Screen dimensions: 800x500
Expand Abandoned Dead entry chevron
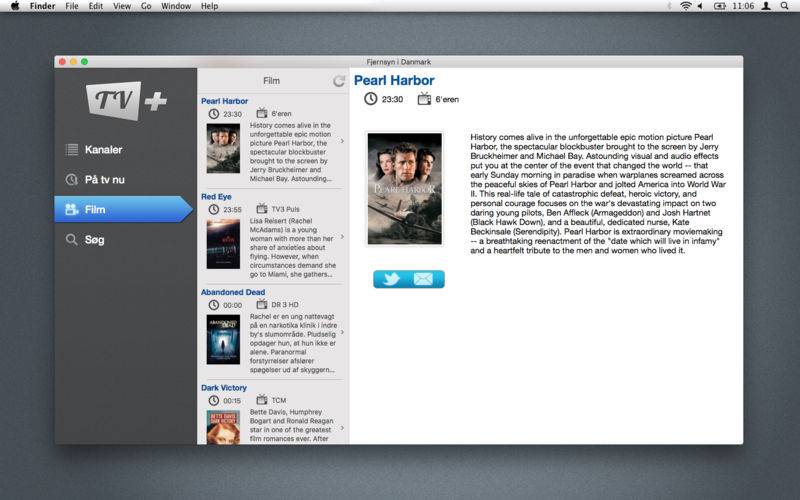[342, 333]
